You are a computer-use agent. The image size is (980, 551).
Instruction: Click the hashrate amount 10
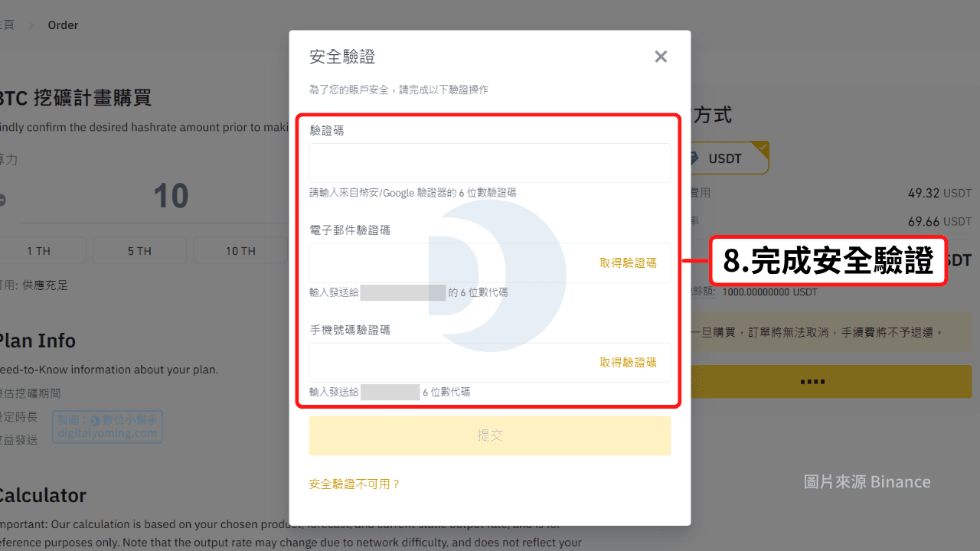click(x=171, y=197)
